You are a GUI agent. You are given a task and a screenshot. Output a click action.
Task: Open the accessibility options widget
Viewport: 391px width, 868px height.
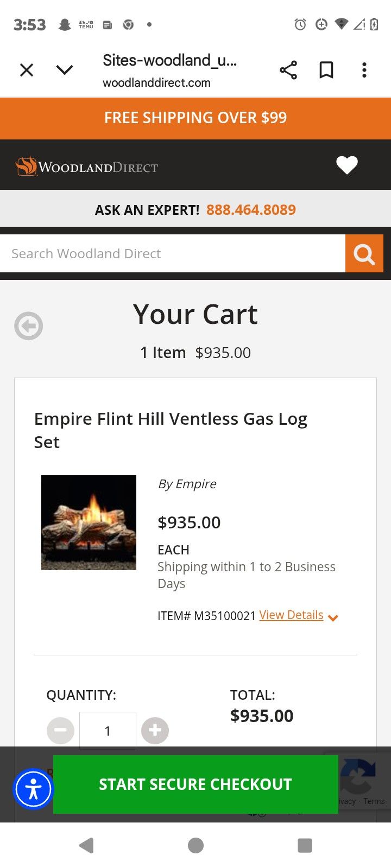pyautogui.click(x=33, y=789)
